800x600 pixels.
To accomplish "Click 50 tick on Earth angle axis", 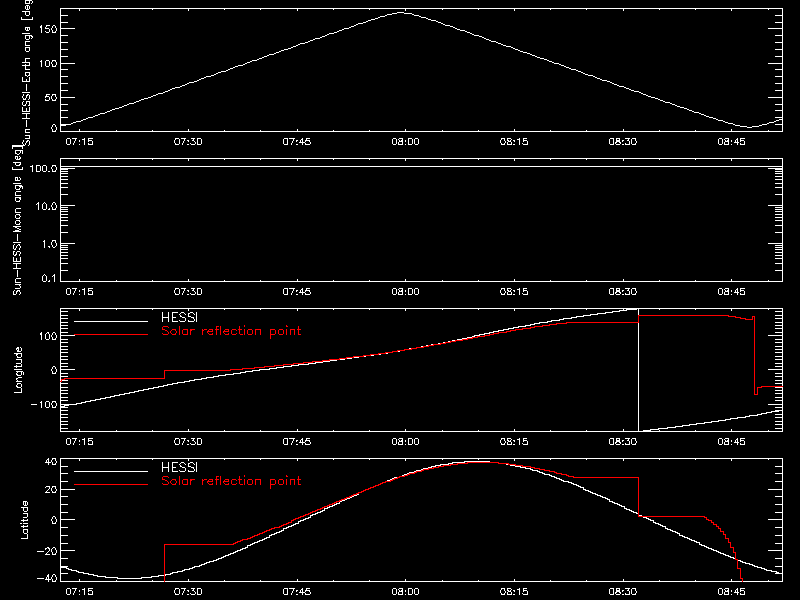I will coord(51,97).
